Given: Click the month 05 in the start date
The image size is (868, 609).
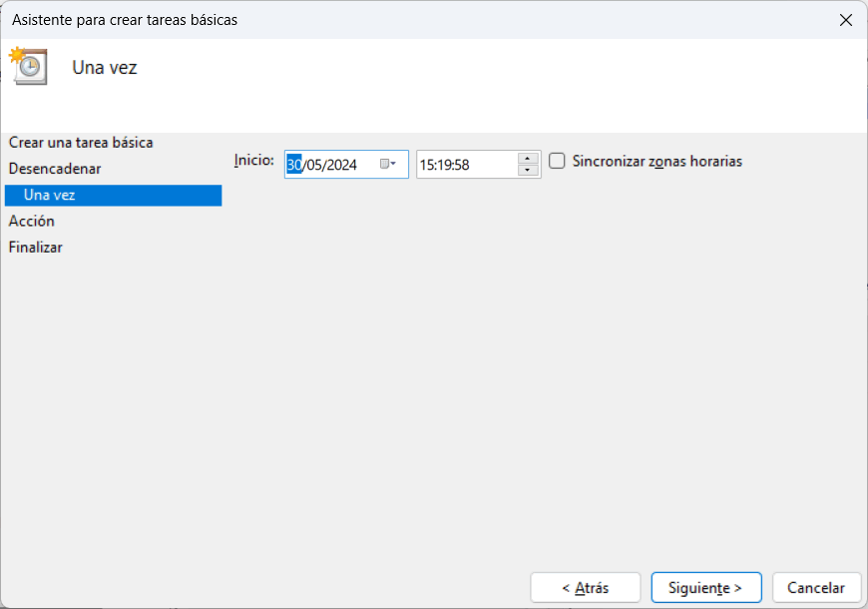Looking at the screenshot, I should [x=314, y=165].
